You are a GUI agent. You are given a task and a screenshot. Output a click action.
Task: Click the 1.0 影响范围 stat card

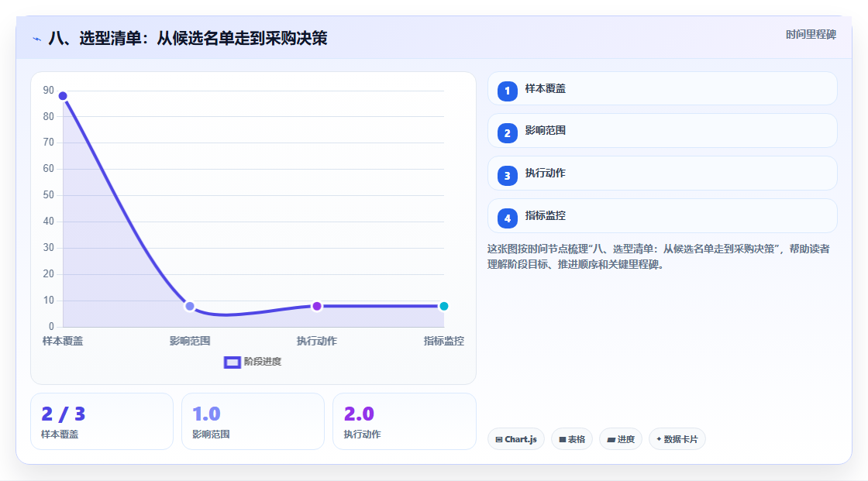point(253,421)
